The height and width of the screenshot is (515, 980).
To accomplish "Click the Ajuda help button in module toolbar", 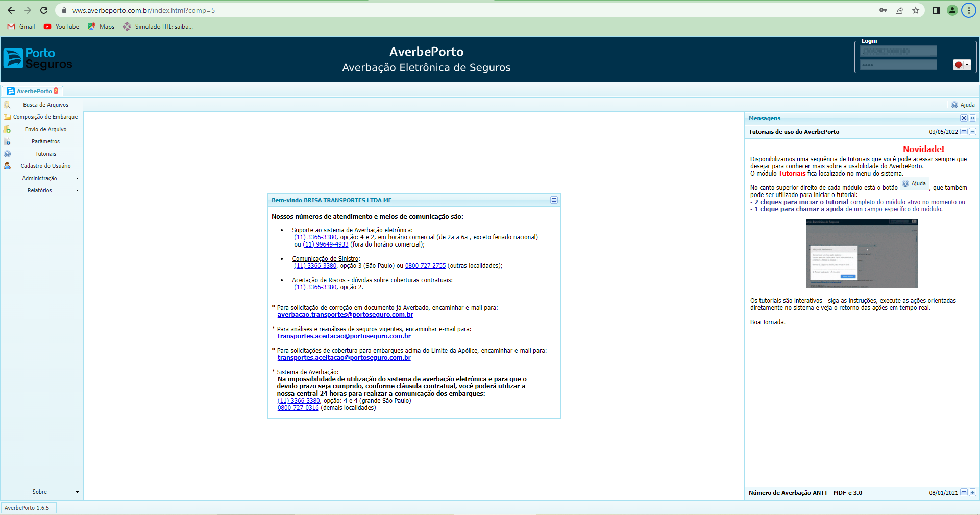I will click(963, 105).
